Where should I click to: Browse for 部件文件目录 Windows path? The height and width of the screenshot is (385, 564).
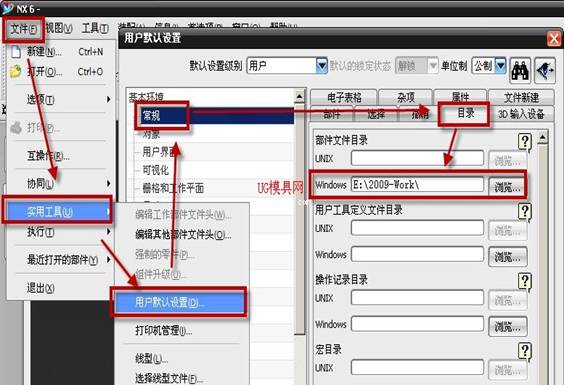tap(508, 187)
